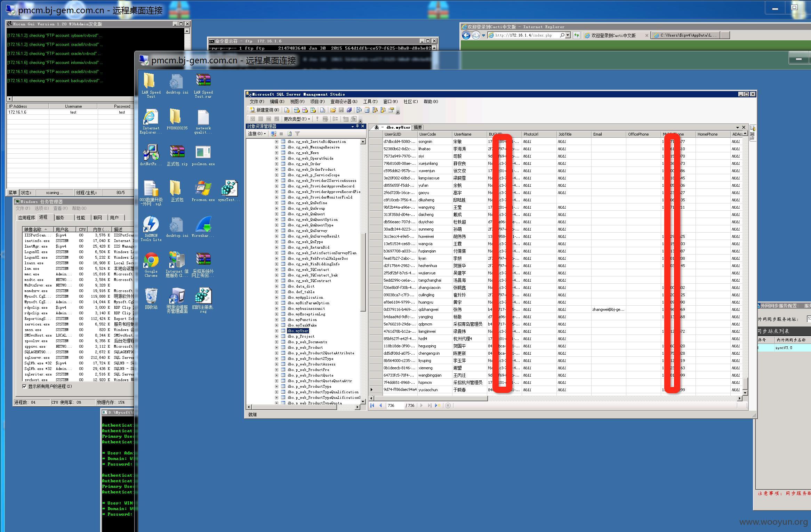Image resolution: width=811 pixels, height=532 pixels.
Task: Go to previous record in table navigator
Action: pos(380,405)
